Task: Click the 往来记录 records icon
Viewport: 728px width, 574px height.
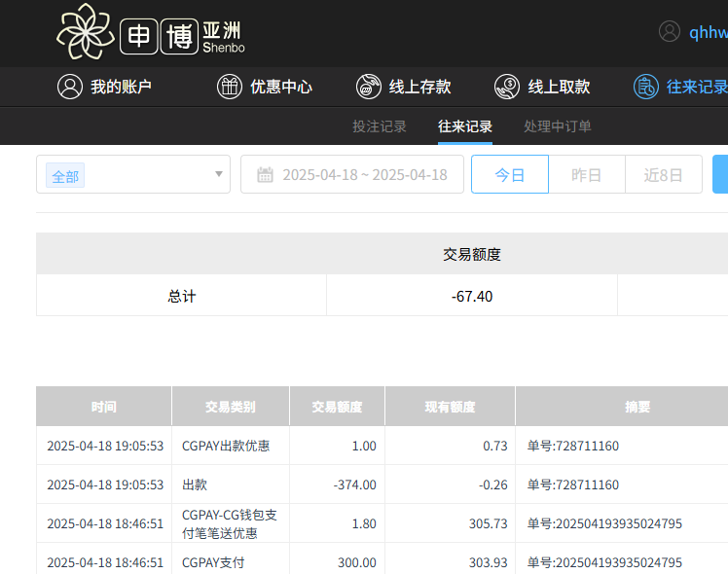Action: (x=646, y=87)
